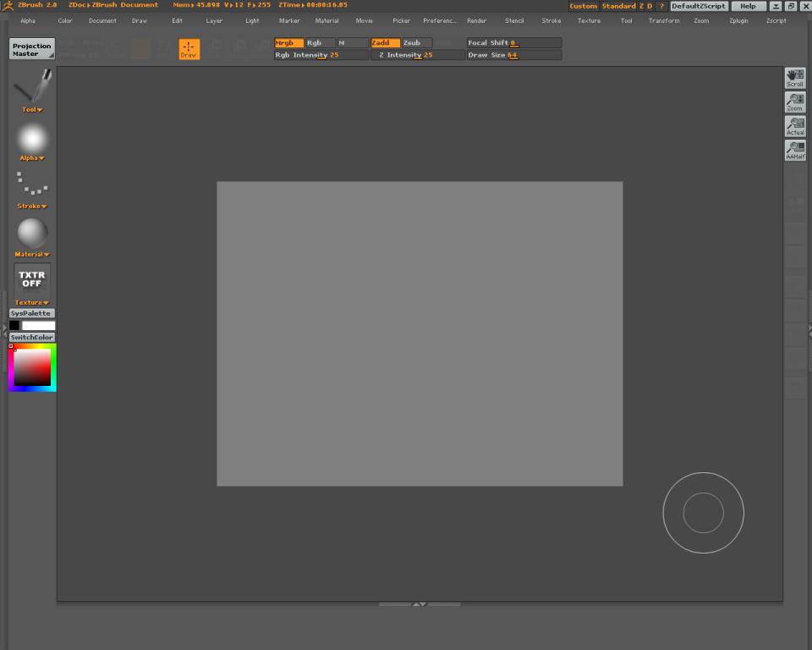
Task: Expand the Stroke popup arrow
Action: click(44, 207)
